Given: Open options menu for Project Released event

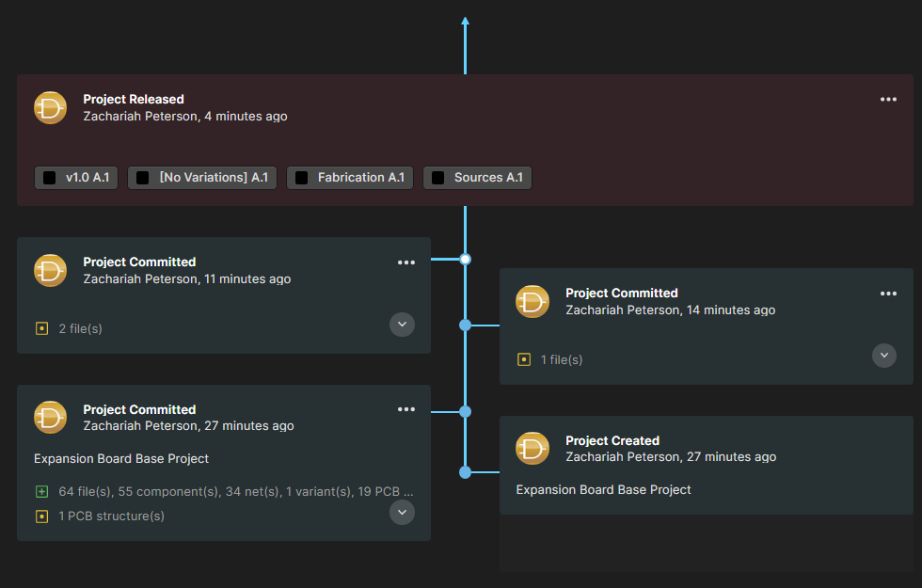Looking at the screenshot, I should point(888,100).
